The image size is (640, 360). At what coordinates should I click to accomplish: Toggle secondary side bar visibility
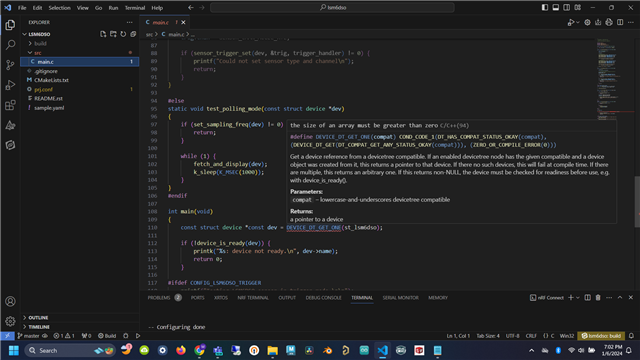567,7
